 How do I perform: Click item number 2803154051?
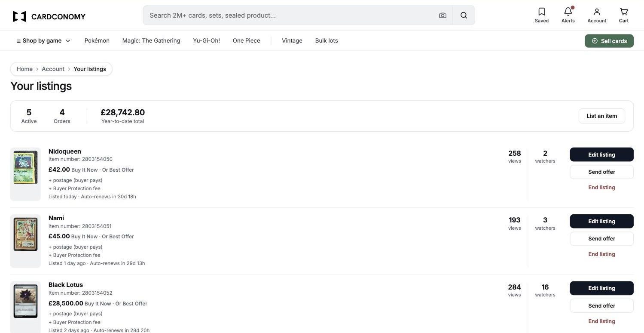80,226
